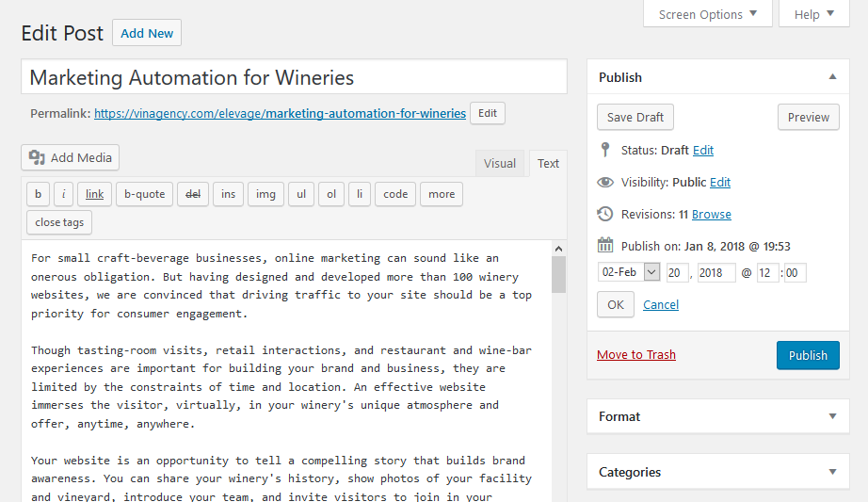868x502 pixels.
Task: Click the Preview button
Action: pos(808,118)
